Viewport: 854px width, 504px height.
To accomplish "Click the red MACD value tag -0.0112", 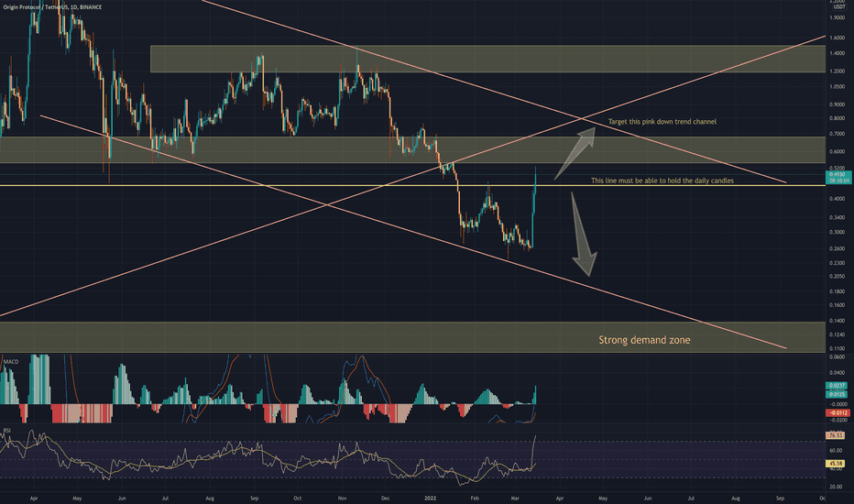I will 838,412.
